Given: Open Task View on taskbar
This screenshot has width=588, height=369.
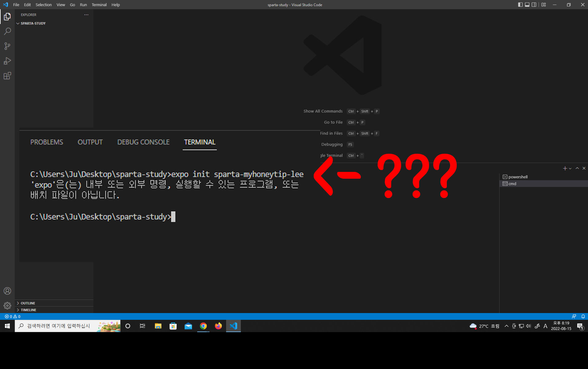Looking at the screenshot, I should click(143, 326).
